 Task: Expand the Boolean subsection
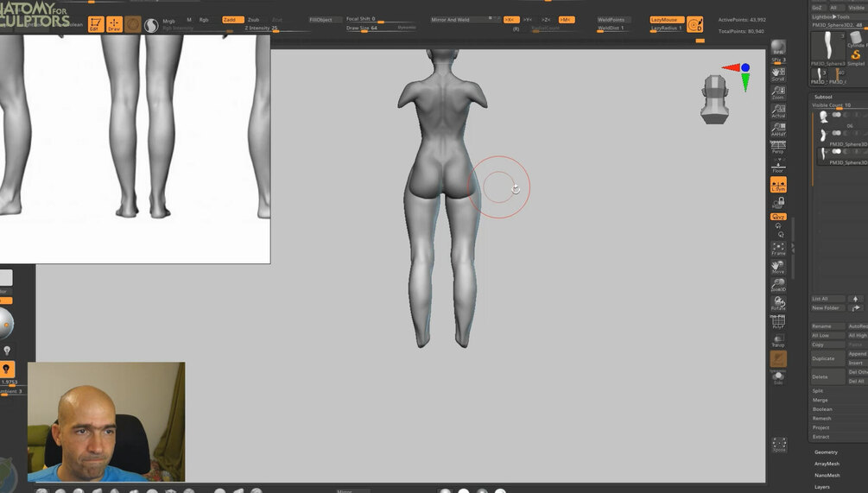(822, 409)
